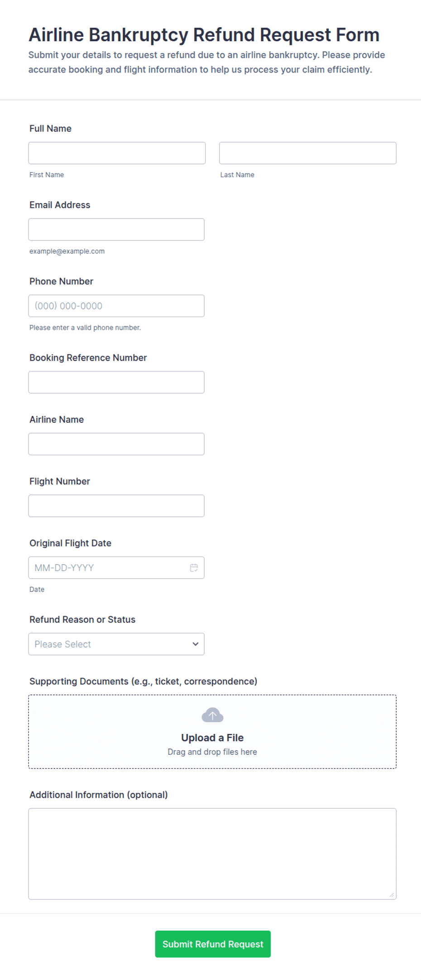Click the form title heading
421x980 pixels.
204,35
